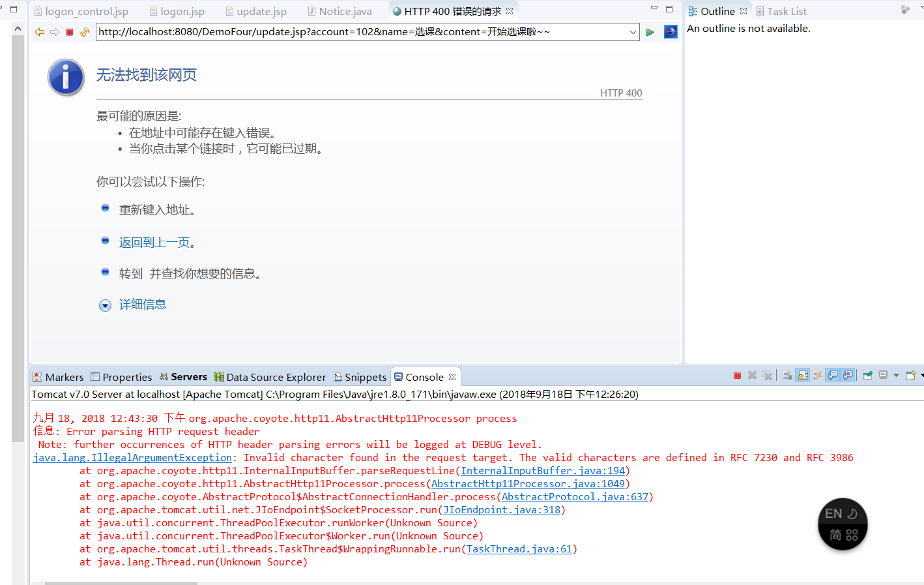924x585 pixels.
Task: Stop loading the browser page
Action: click(70, 32)
